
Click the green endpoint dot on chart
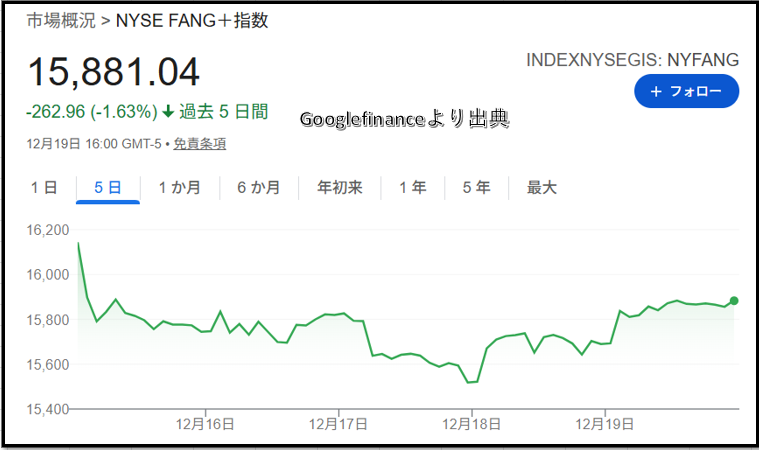pyautogui.click(x=734, y=300)
